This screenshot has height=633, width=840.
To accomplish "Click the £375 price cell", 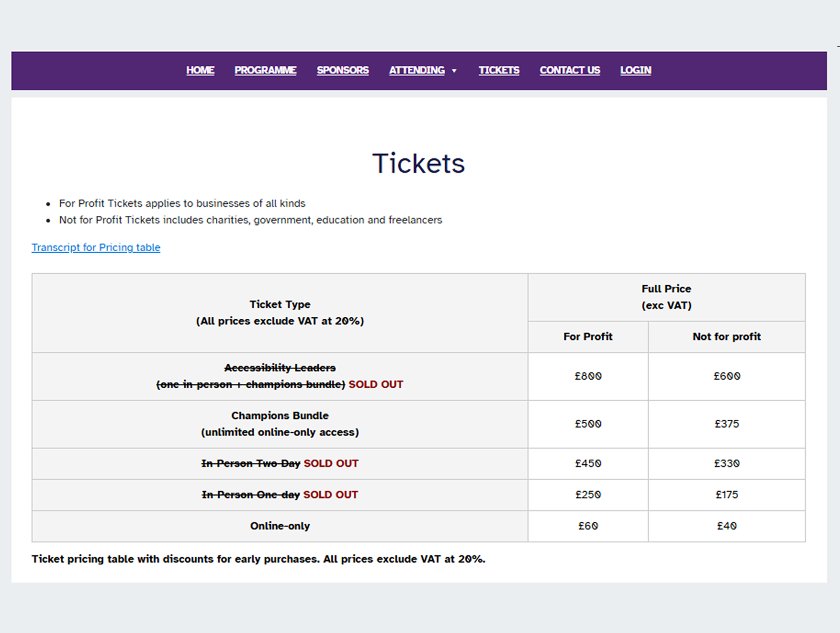I will pyautogui.click(x=727, y=424).
